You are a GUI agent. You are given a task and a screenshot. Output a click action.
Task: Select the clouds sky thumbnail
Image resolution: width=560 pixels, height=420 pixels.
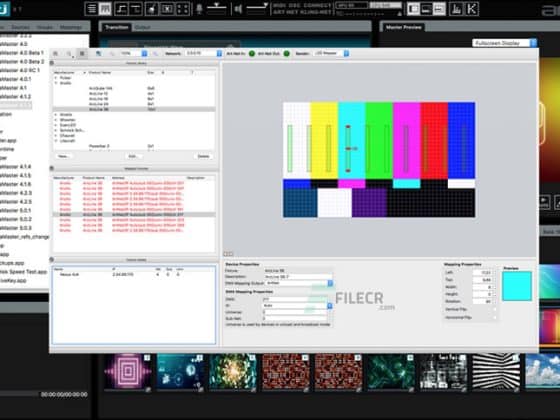pos(542,372)
